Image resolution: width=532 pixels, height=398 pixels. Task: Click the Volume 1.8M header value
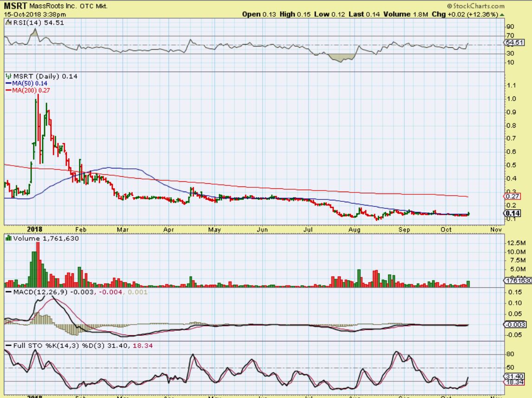[406, 14]
